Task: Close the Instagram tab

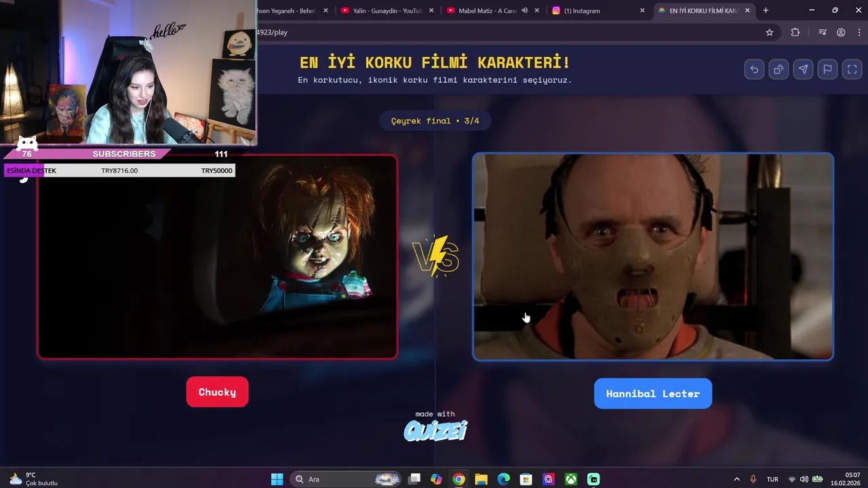Action: click(642, 10)
